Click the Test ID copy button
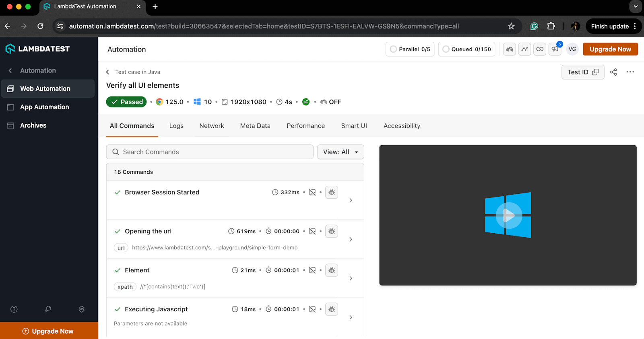Image resolution: width=644 pixels, height=339 pixels. pyautogui.click(x=582, y=72)
